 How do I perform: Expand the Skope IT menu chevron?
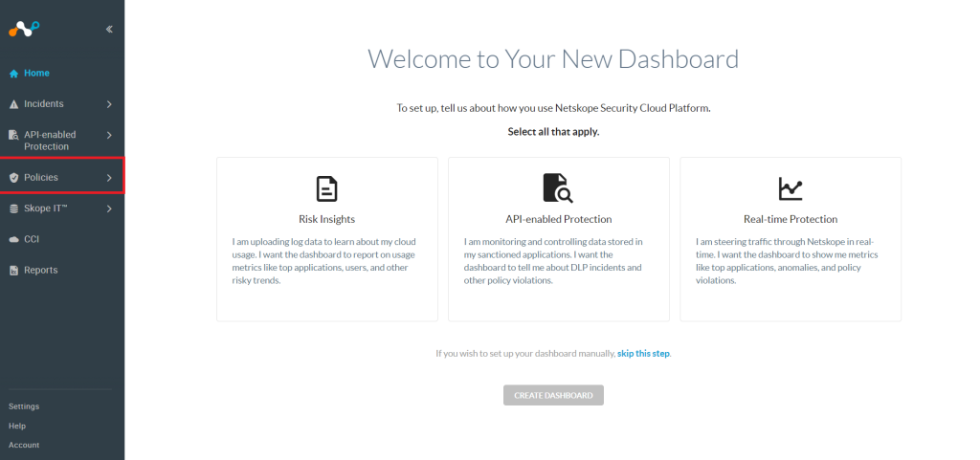109,209
